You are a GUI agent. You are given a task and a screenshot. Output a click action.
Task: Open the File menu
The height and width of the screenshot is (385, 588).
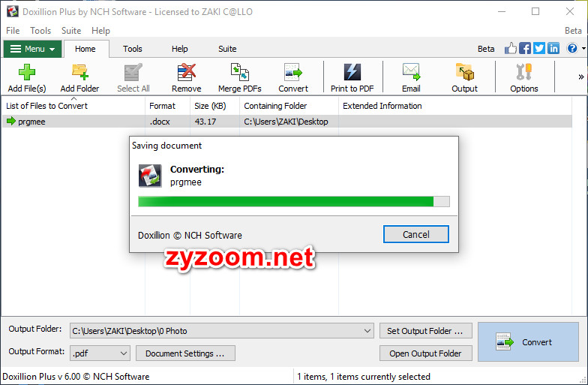coord(13,30)
